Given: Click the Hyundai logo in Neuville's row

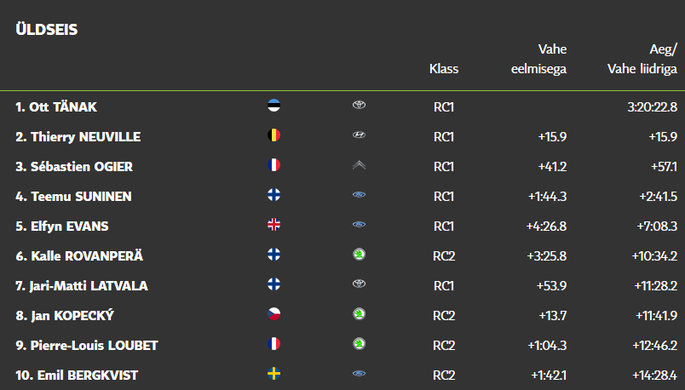Looking at the screenshot, I should pos(359,135).
